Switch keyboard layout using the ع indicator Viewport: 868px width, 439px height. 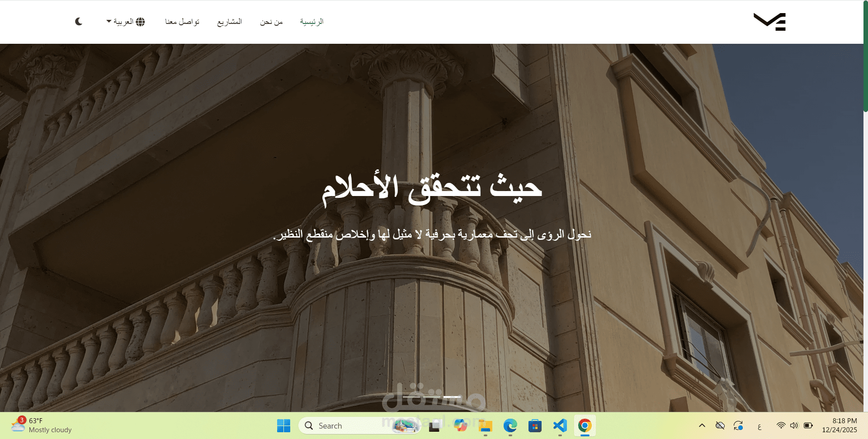759,425
